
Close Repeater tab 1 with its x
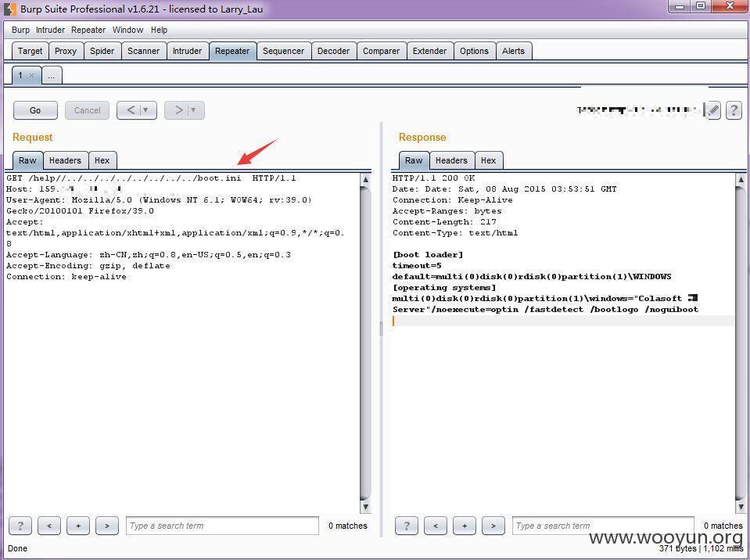(31, 76)
